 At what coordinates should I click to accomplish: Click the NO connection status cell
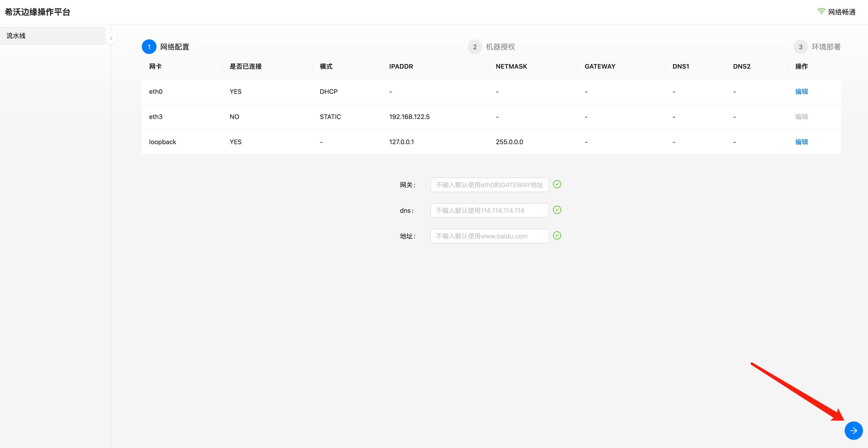coord(234,117)
